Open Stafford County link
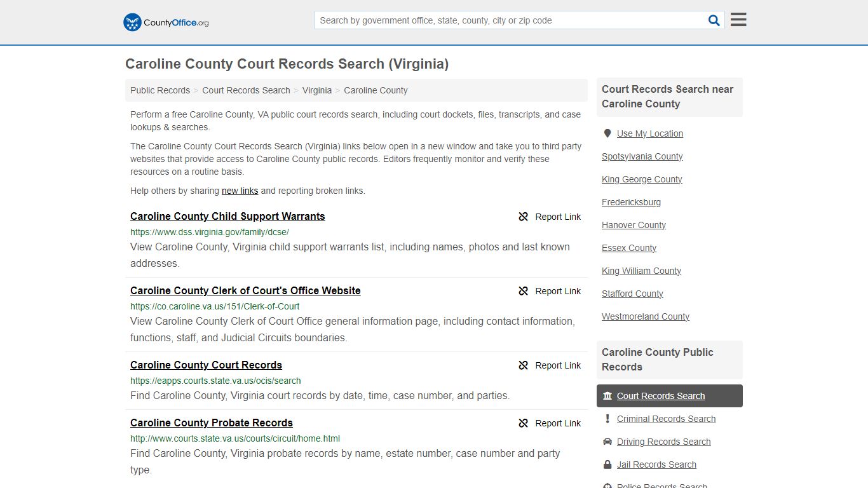Viewport: 868px width, 488px height. click(632, 294)
